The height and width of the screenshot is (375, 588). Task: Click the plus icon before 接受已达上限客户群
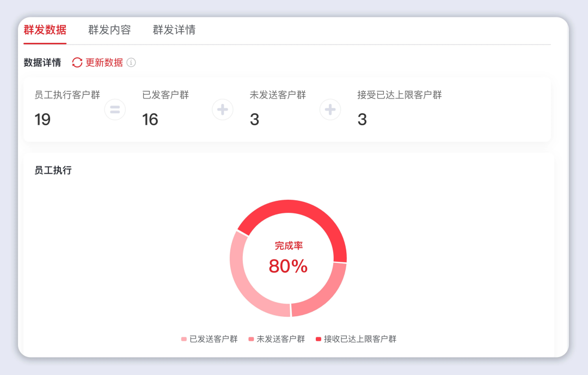point(330,110)
